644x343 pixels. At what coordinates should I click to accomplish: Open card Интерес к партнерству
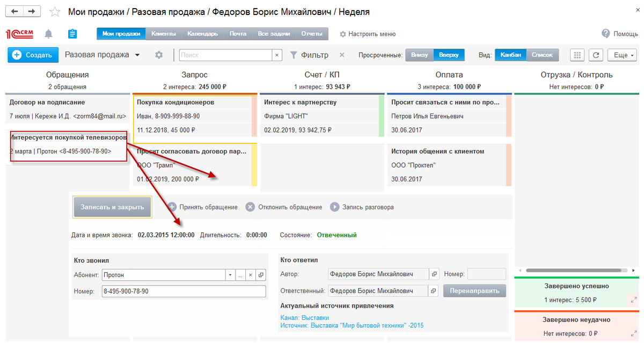coord(323,116)
